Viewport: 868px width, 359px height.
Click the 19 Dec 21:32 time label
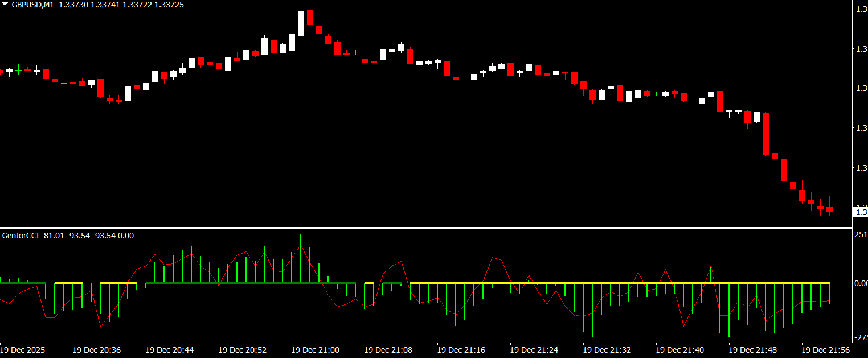click(606, 350)
